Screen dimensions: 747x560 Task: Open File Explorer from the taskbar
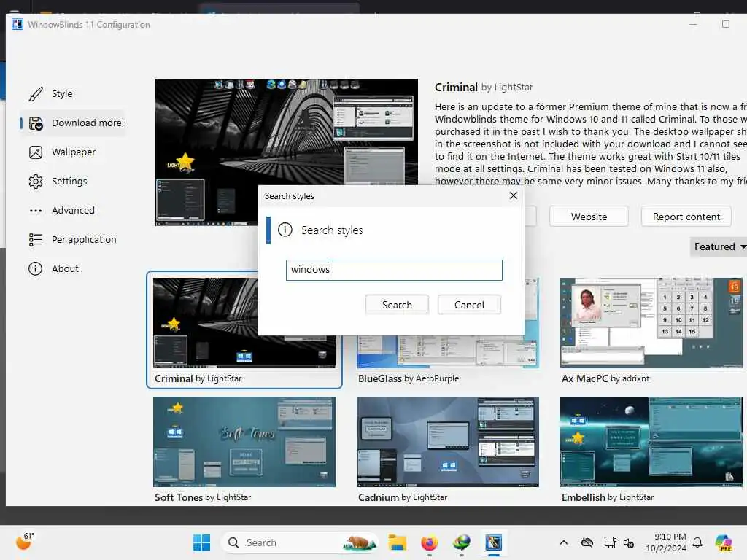(397, 542)
